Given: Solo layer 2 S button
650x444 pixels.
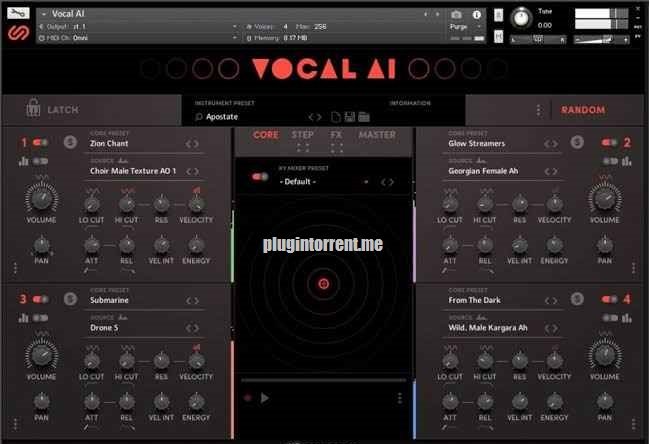Looking at the screenshot, I should tap(577, 143).
